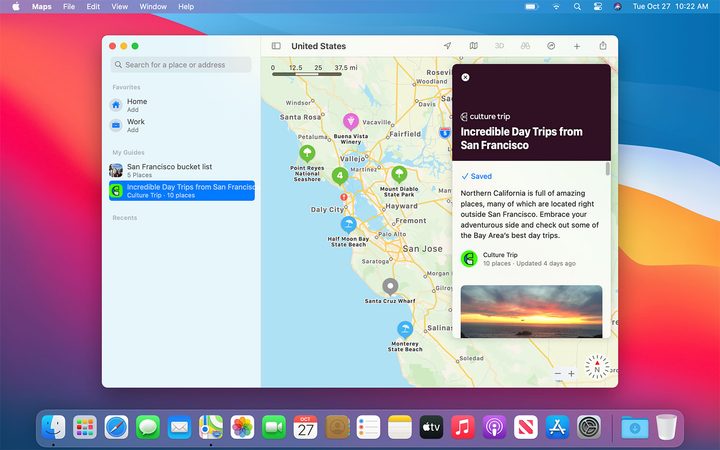
Task: Click the guide card scrollbar
Action: click(x=608, y=169)
